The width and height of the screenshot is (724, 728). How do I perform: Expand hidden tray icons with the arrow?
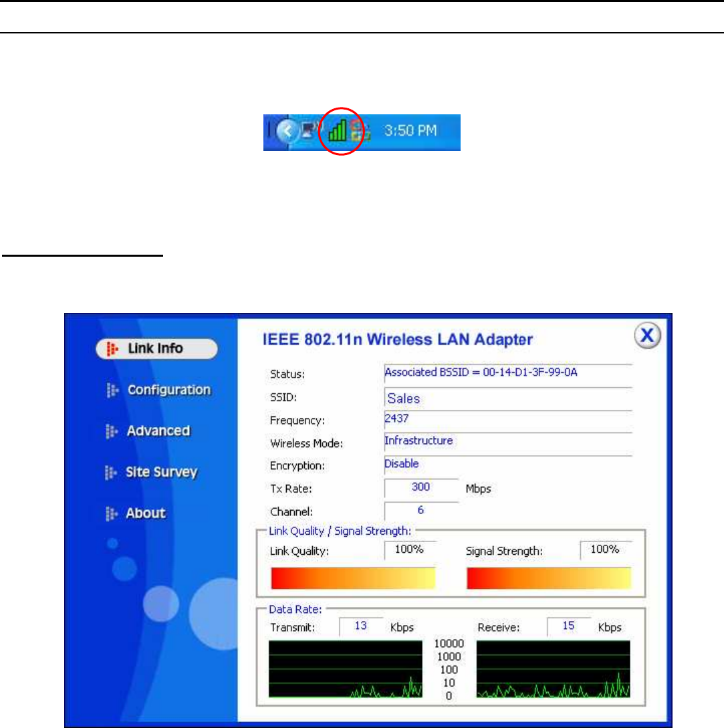point(287,131)
